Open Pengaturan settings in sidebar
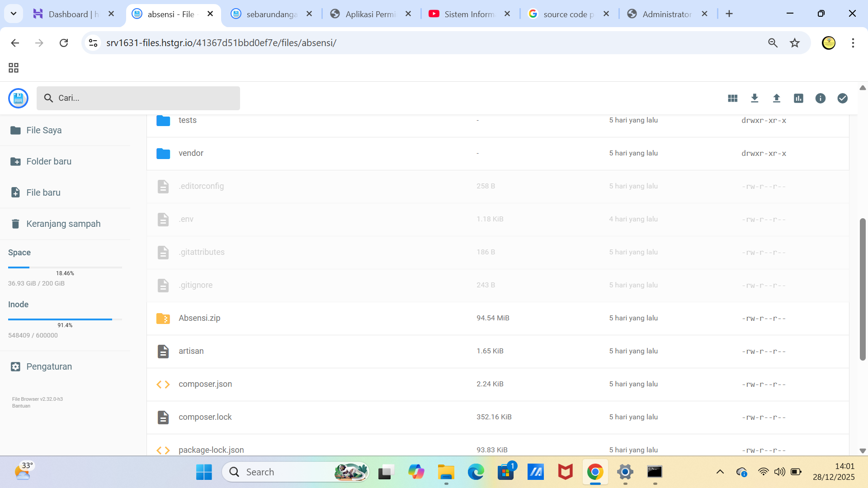The height and width of the screenshot is (488, 868). (x=49, y=366)
